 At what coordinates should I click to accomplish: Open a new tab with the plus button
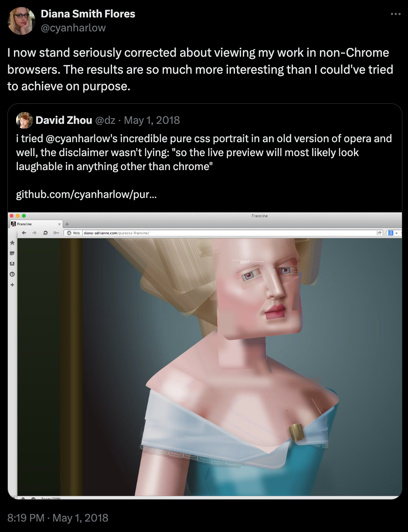click(68, 224)
